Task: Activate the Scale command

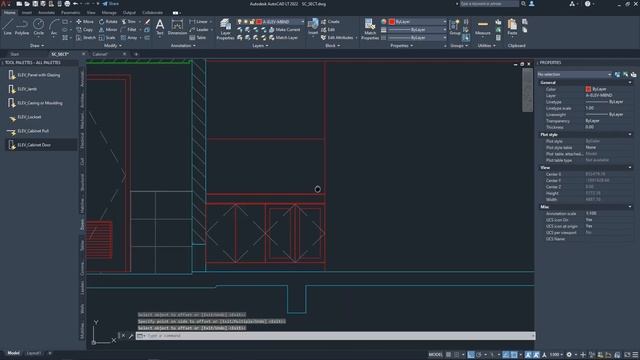Action: point(107,38)
